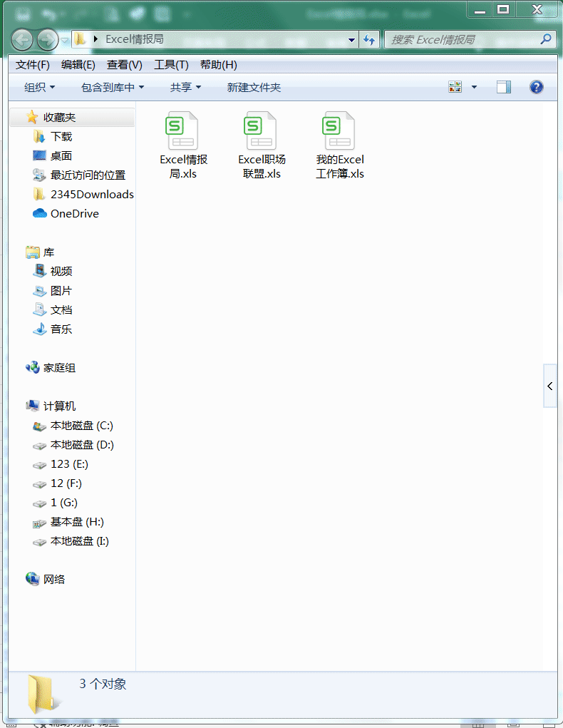Open the view options dropdown arrow

474,87
